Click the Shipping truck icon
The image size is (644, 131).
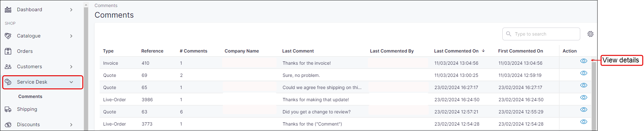(8, 109)
